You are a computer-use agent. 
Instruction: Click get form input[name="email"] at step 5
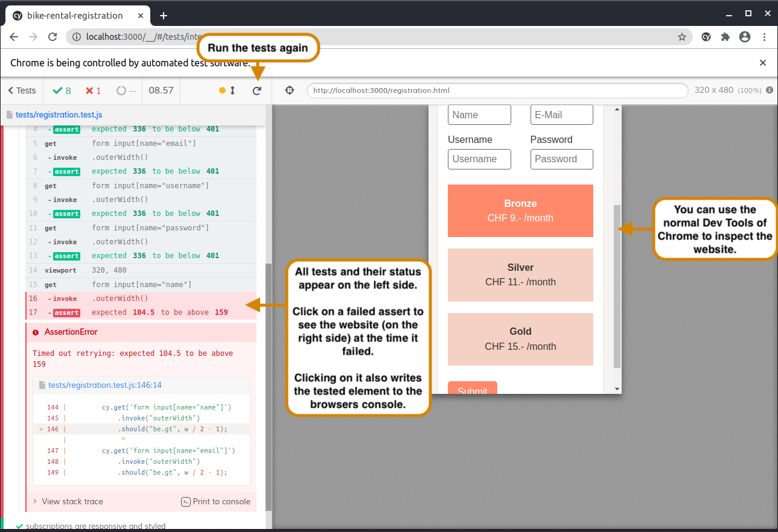[x=142, y=144]
